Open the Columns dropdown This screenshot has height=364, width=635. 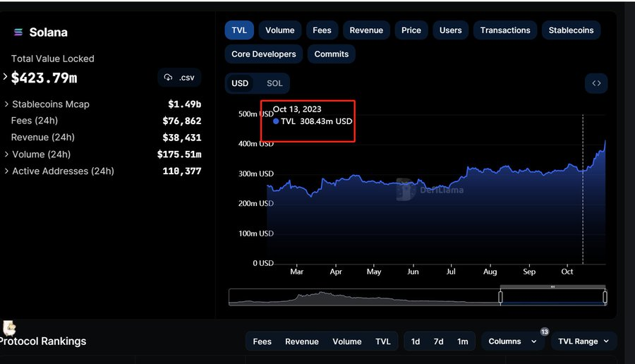[x=513, y=341]
